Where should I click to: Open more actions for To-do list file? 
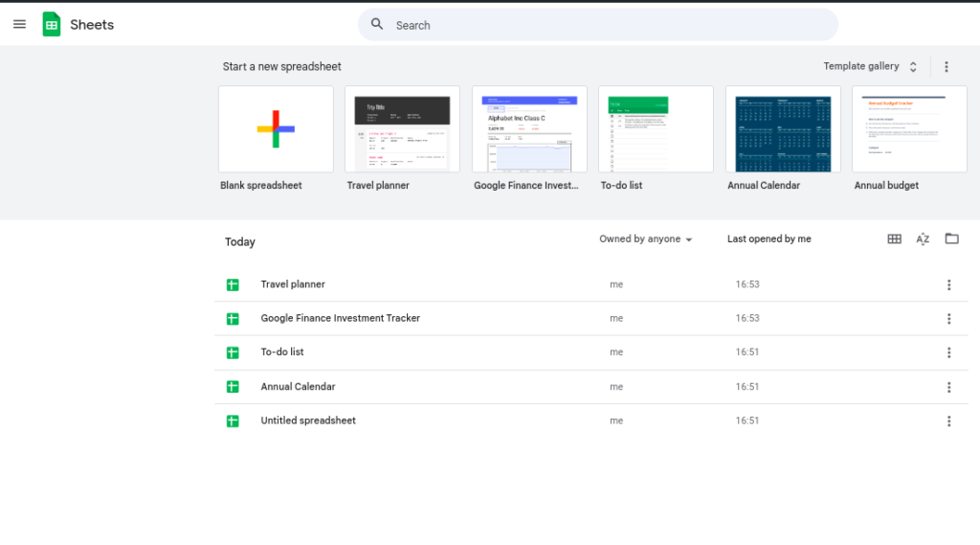(x=948, y=352)
